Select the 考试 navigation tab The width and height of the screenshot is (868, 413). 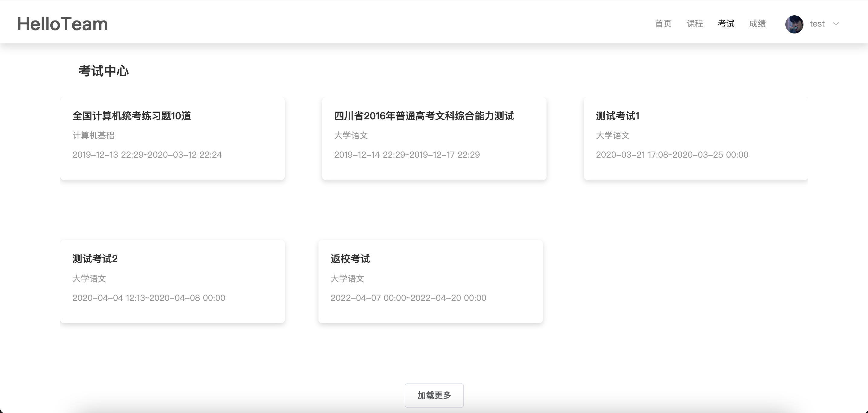click(x=726, y=24)
